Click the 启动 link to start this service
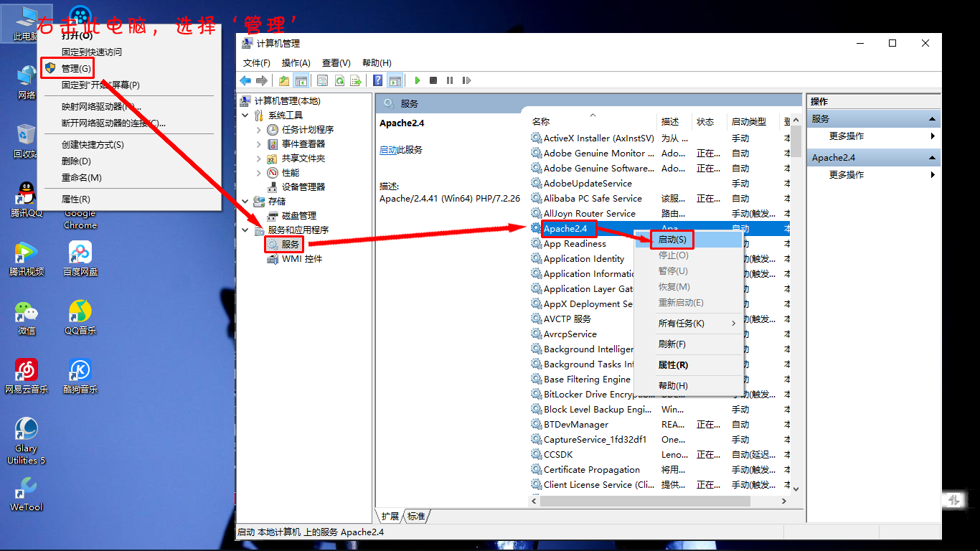 (388, 150)
